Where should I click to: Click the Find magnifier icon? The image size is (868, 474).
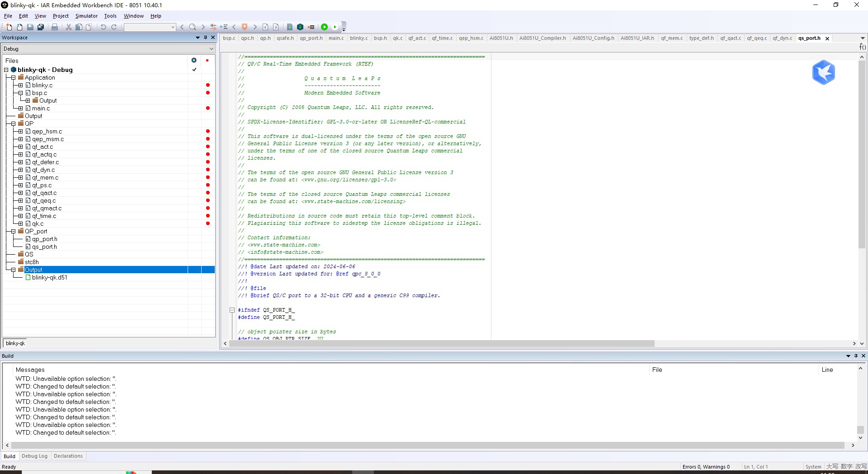click(193, 27)
